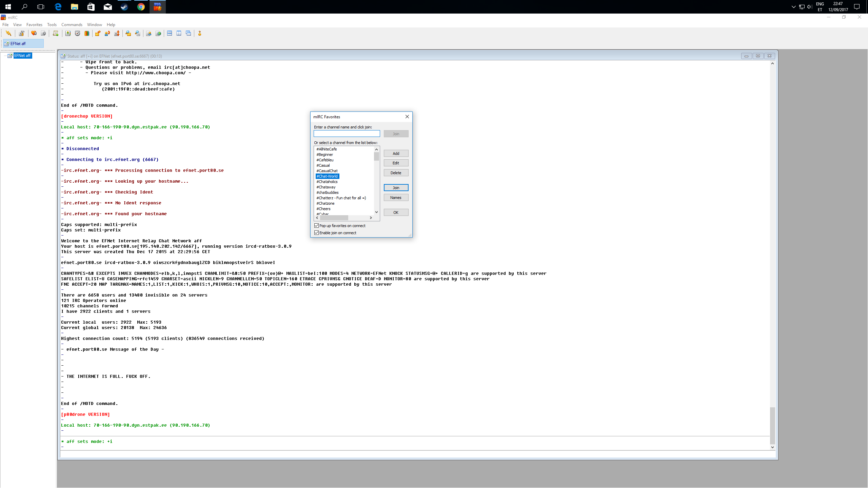Select EFNet aff in the treebar
The width and height of the screenshot is (868, 488).
click(x=22, y=56)
